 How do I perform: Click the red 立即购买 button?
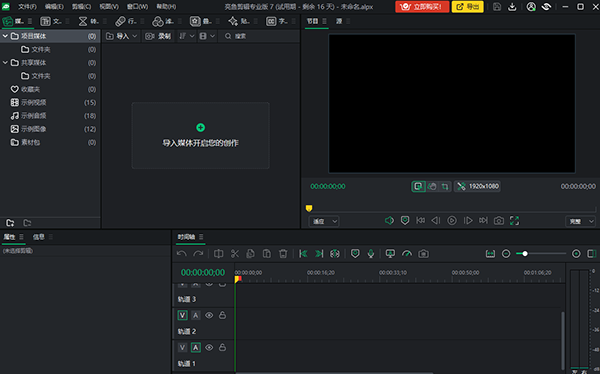(422, 7)
